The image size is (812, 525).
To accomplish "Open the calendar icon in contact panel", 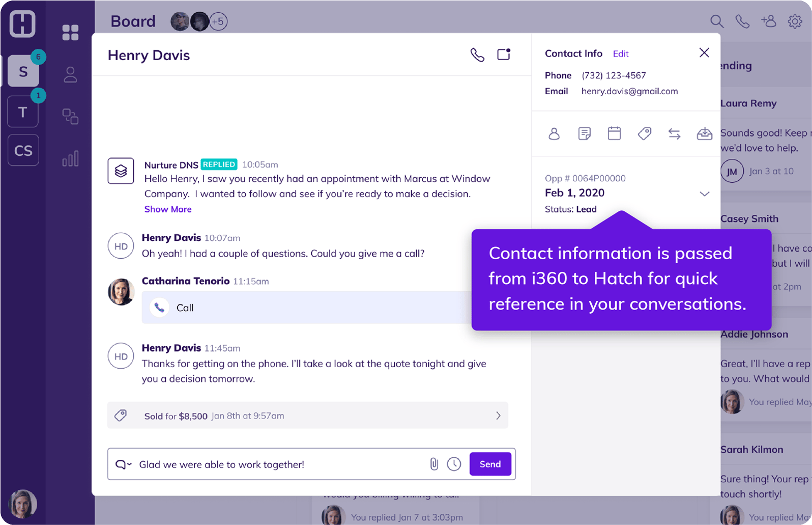I will [614, 133].
